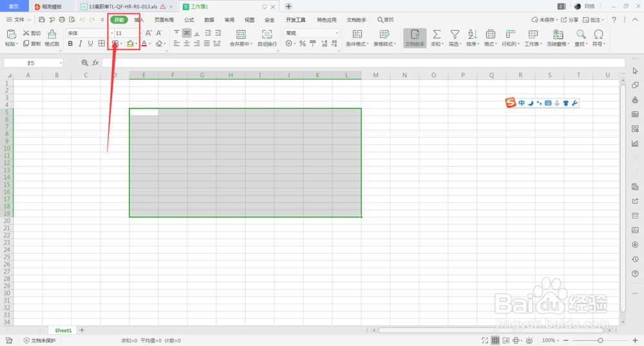Screen dimensions: 644x346
Task: Switch to View (视图) tab
Action: coord(249,20)
